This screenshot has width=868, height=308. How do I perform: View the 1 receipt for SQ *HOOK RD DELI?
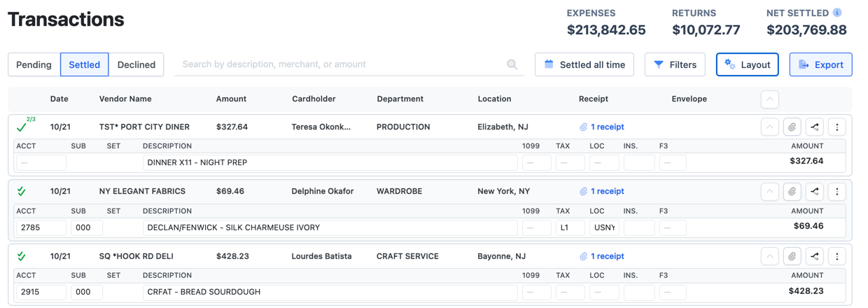click(x=601, y=256)
